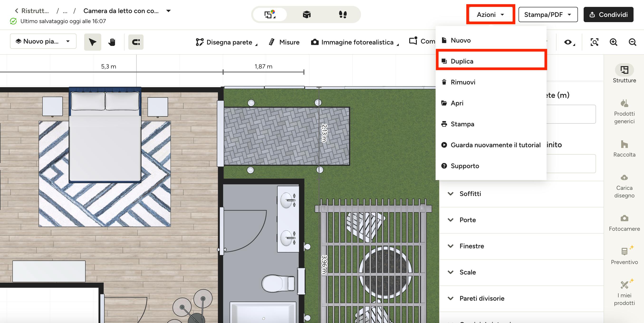Select Guarda nuovamente il tutorial
The height and width of the screenshot is (323, 644).
coord(491,145)
